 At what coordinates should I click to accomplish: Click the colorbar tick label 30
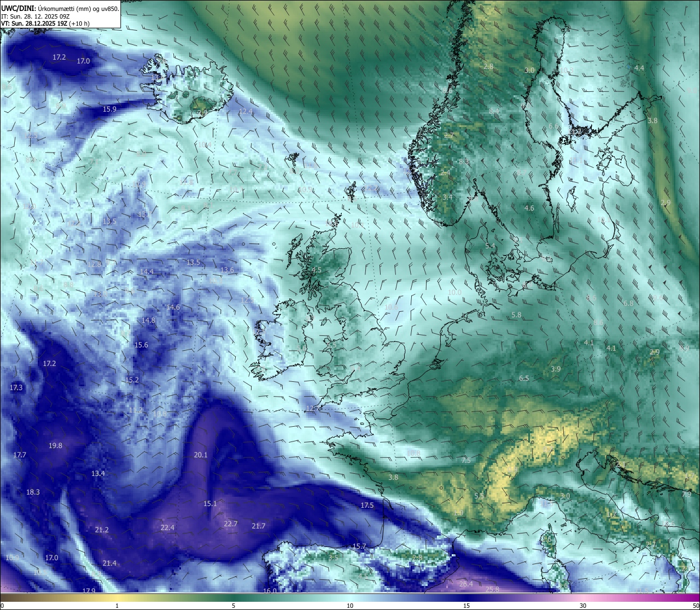tap(583, 606)
